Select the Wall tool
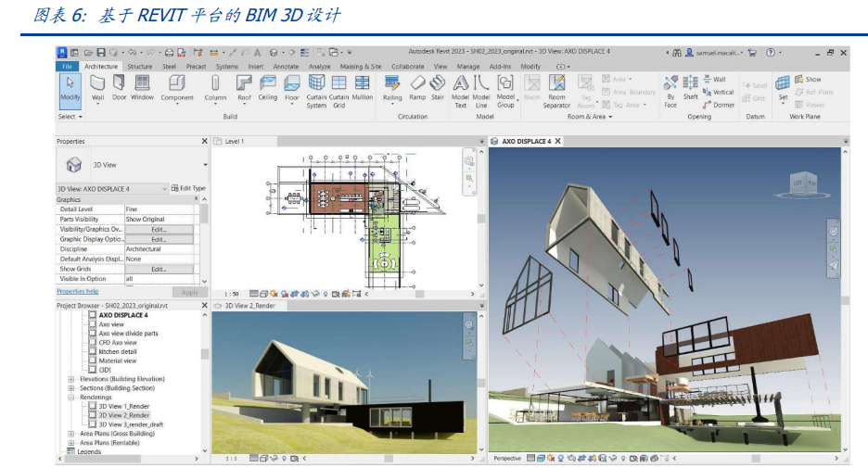Image resolution: width=868 pixels, height=468 pixels. click(x=98, y=89)
